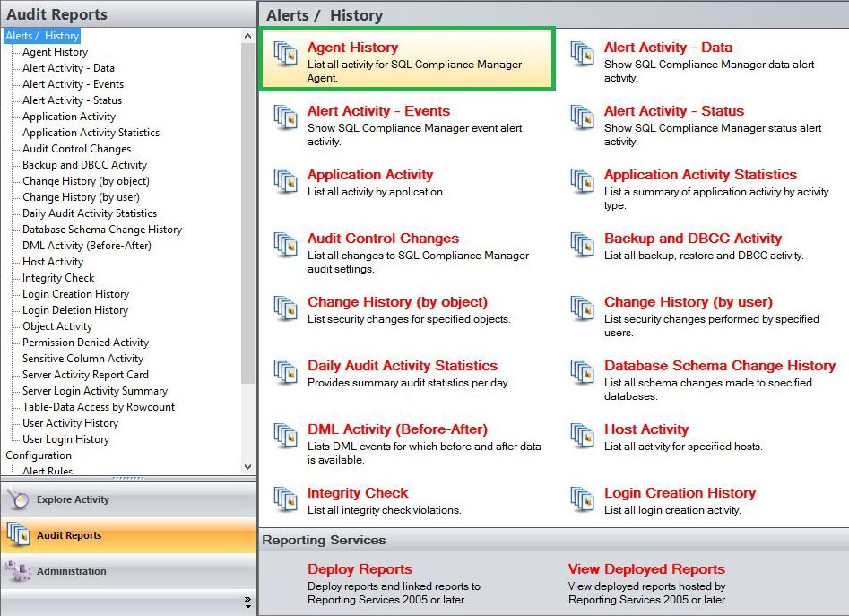Click the DML Activity (Before-After) report icon
The image size is (849, 616).
[285, 436]
